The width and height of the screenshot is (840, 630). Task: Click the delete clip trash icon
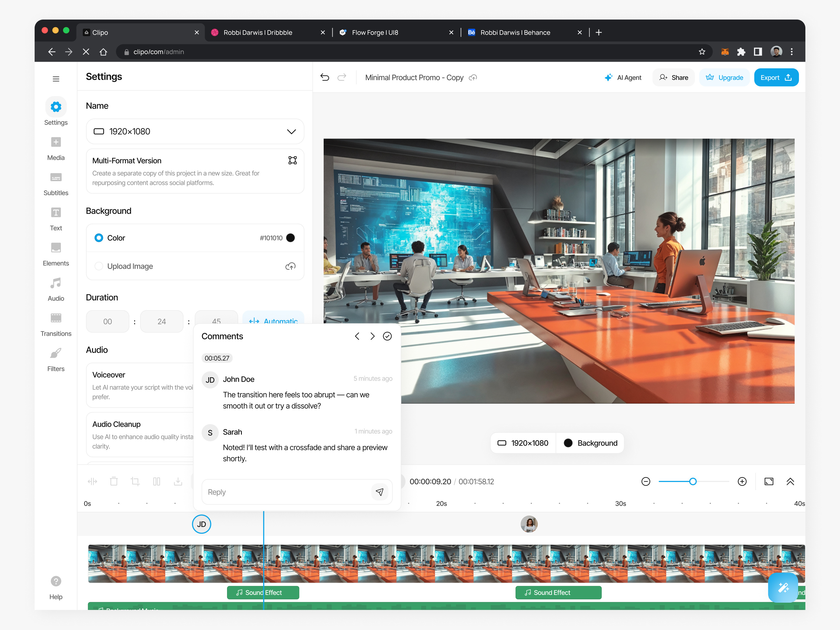[x=114, y=481]
